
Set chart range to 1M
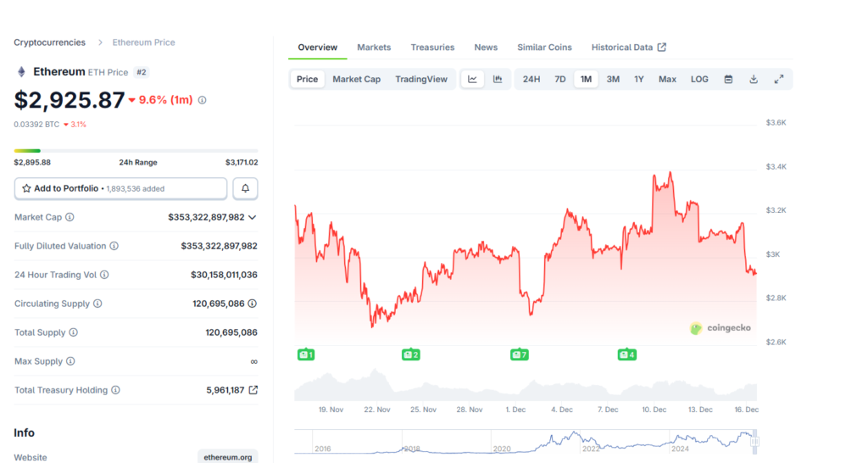point(586,79)
